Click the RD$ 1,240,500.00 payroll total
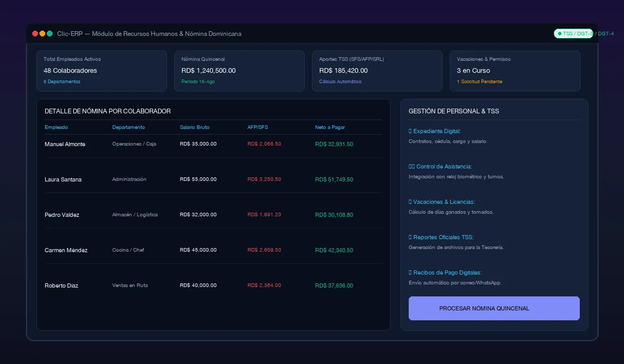The width and height of the screenshot is (624, 364). [209, 71]
